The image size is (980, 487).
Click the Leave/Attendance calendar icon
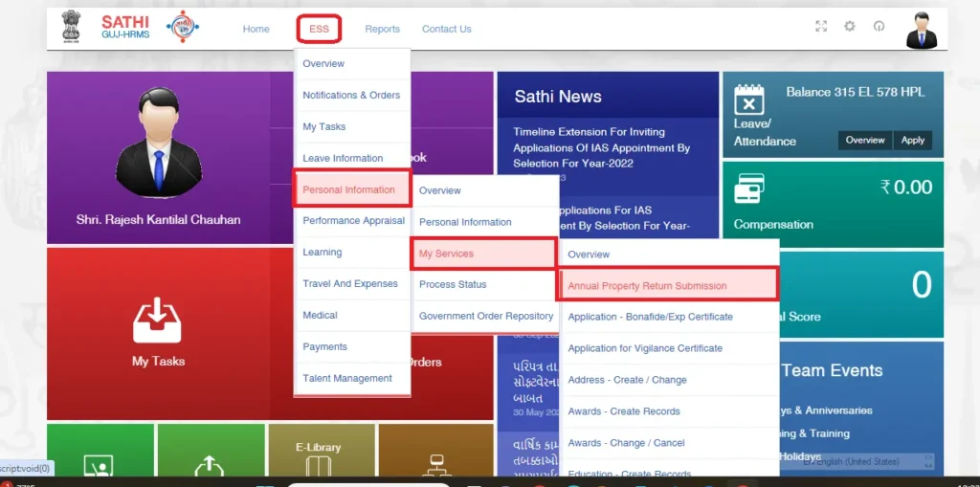click(748, 100)
